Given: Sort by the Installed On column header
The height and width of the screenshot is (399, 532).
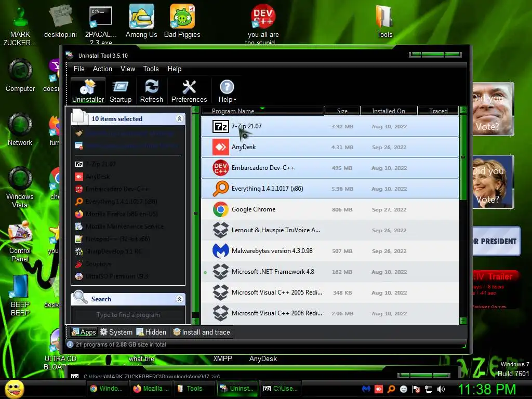Looking at the screenshot, I should click(x=389, y=111).
